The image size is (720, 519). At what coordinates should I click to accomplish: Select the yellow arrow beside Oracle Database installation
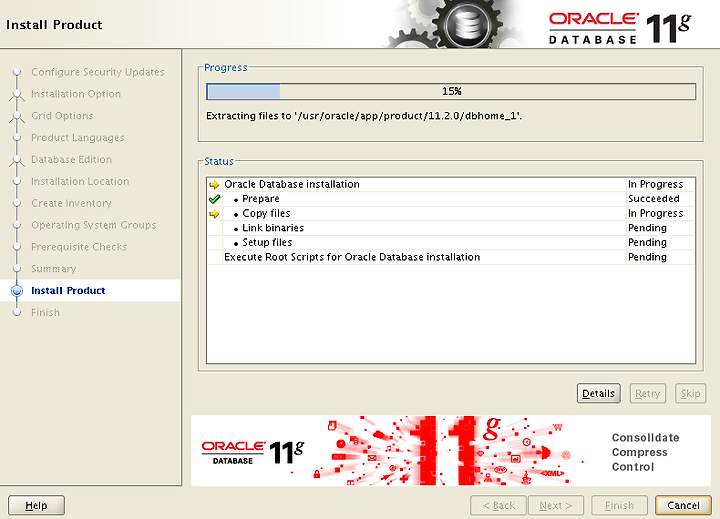coord(214,185)
